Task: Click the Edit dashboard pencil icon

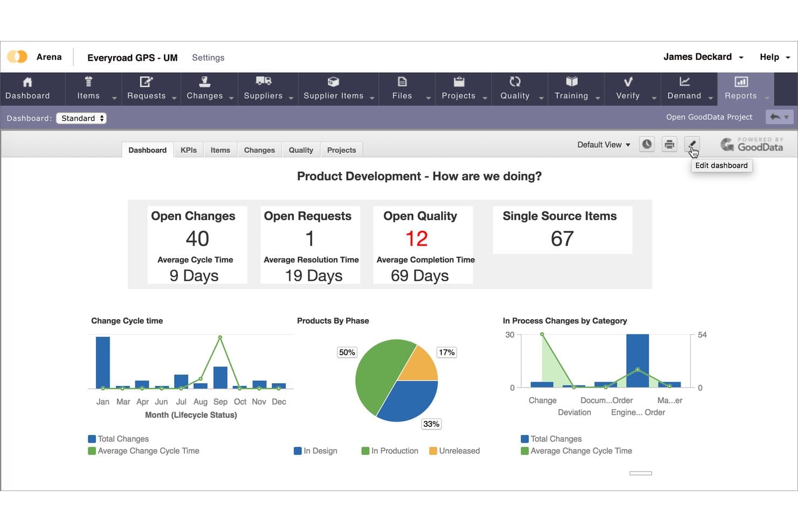Action: coord(692,144)
